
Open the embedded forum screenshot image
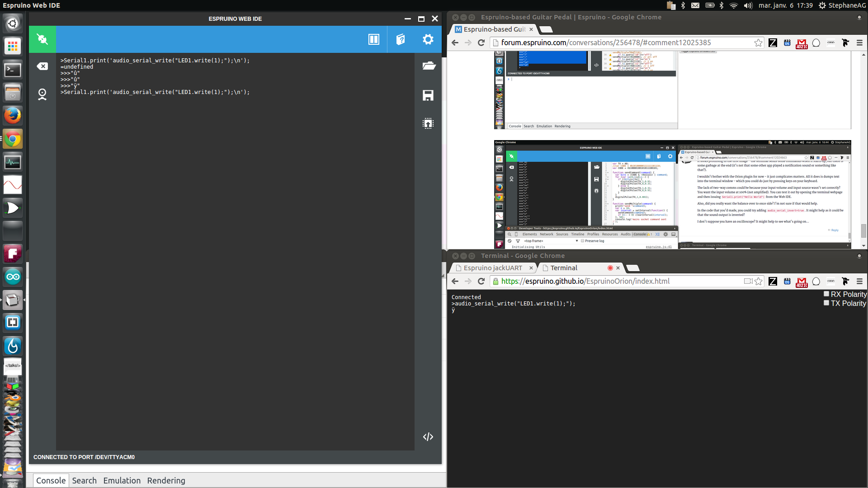pos(673,194)
